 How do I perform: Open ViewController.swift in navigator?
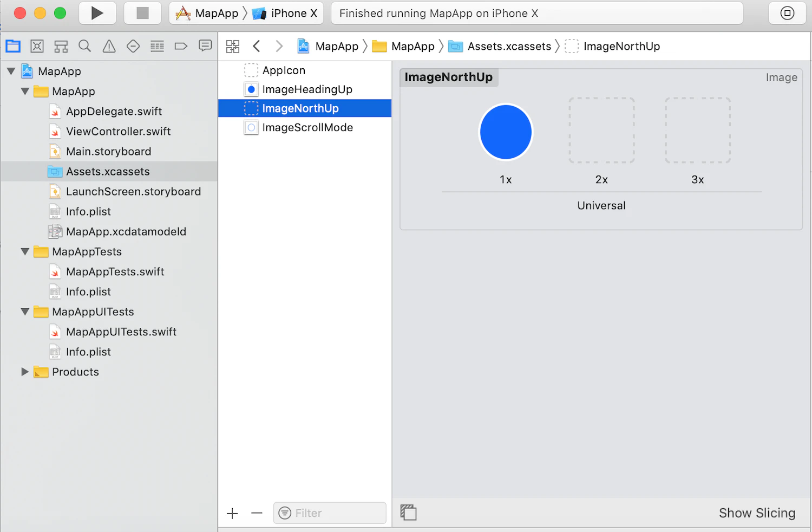click(119, 131)
